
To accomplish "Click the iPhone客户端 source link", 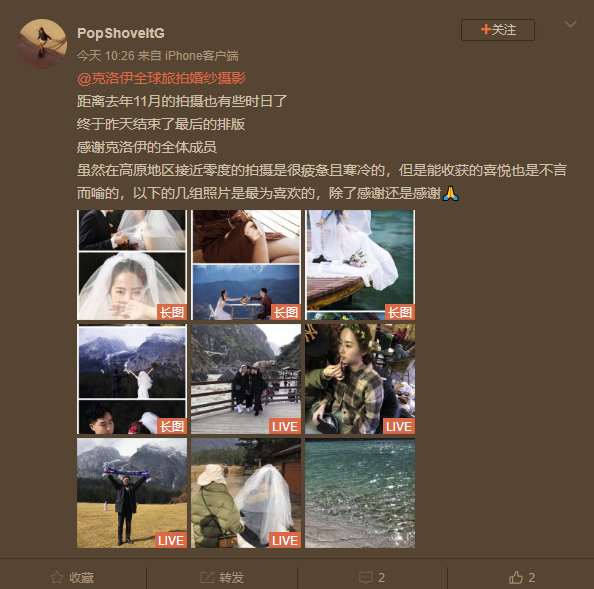I will [202, 56].
